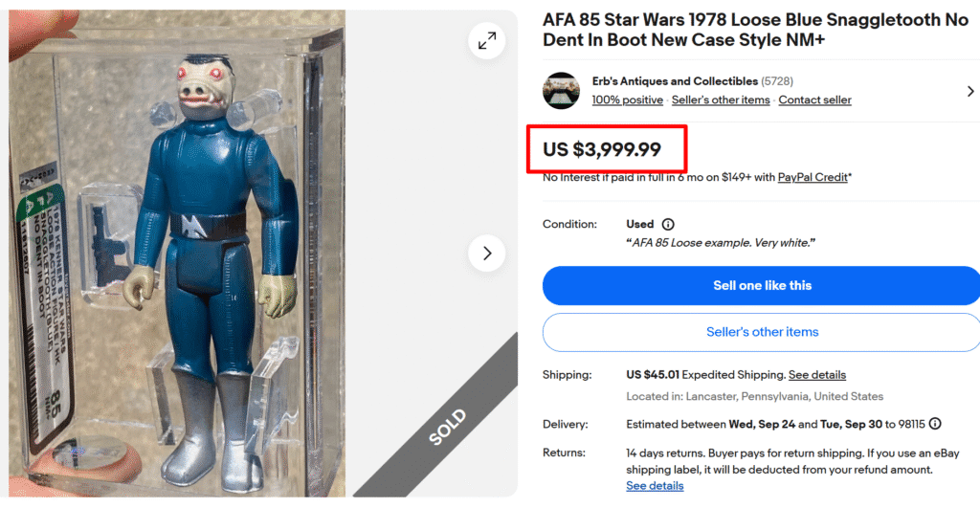
Task: Click the SOLD banner on the image
Action: coord(447,426)
